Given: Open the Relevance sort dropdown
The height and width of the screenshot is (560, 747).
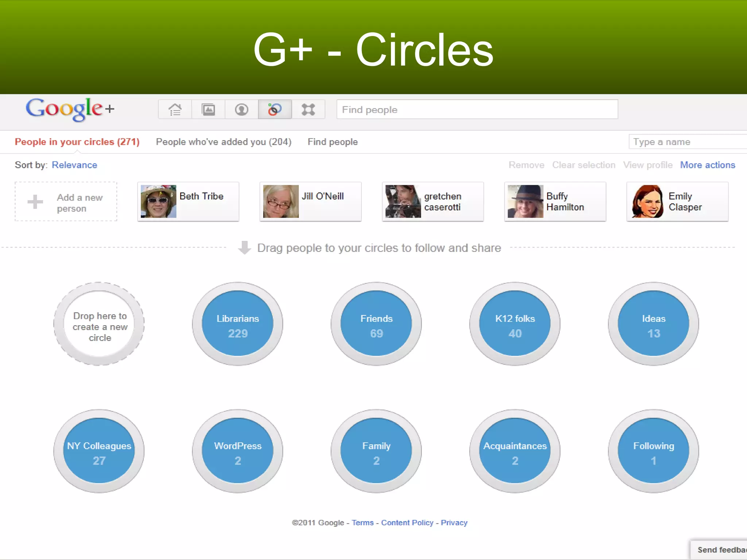Looking at the screenshot, I should (x=74, y=165).
